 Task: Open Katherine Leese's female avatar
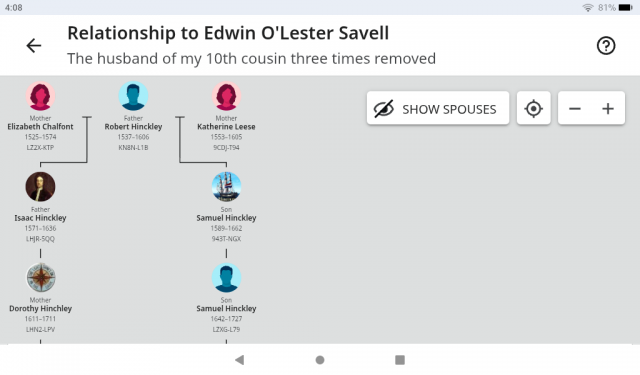(227, 96)
